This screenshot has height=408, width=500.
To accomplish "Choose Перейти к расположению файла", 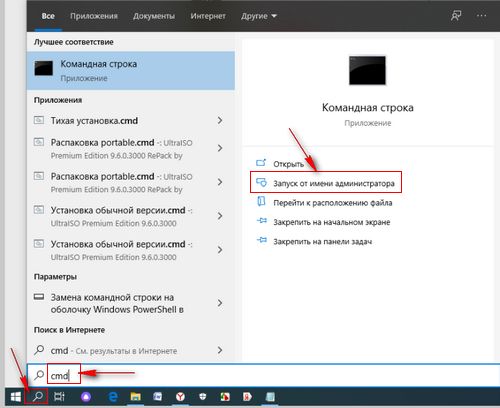I will tap(333, 203).
